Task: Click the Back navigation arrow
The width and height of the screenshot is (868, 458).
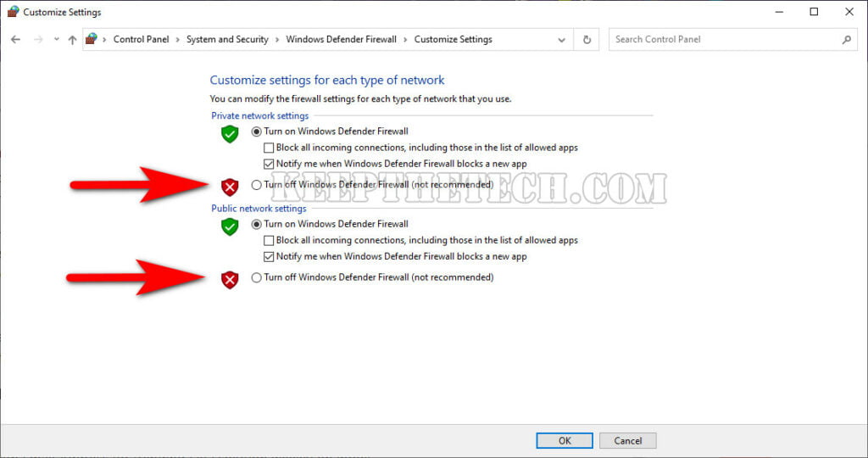Action: coord(15,39)
